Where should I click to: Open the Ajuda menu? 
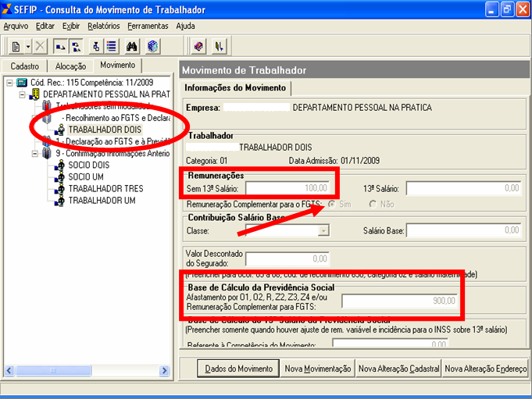click(185, 26)
